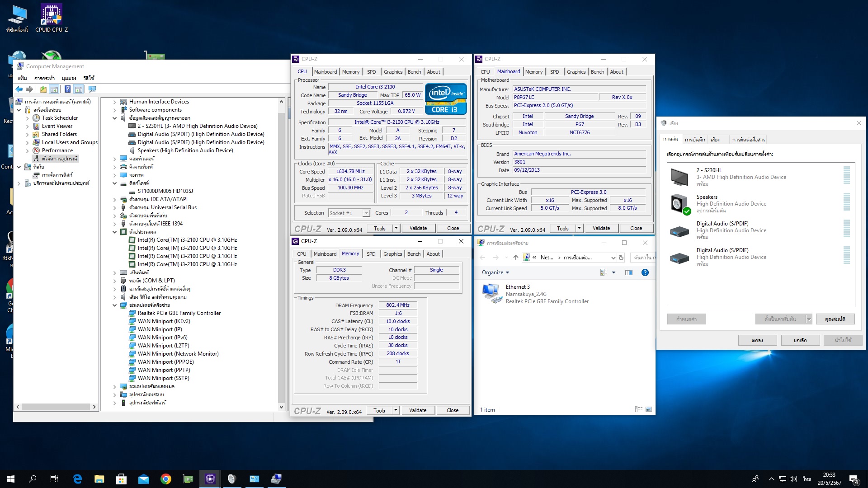
Task: Toggle the preview pane icon in Network Connections
Action: point(628,272)
